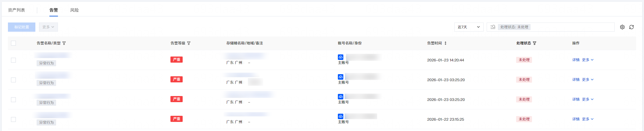Expand 更多 actions for 14:20:44 alert
Viewport: 644px width, 131px height.
(588, 60)
